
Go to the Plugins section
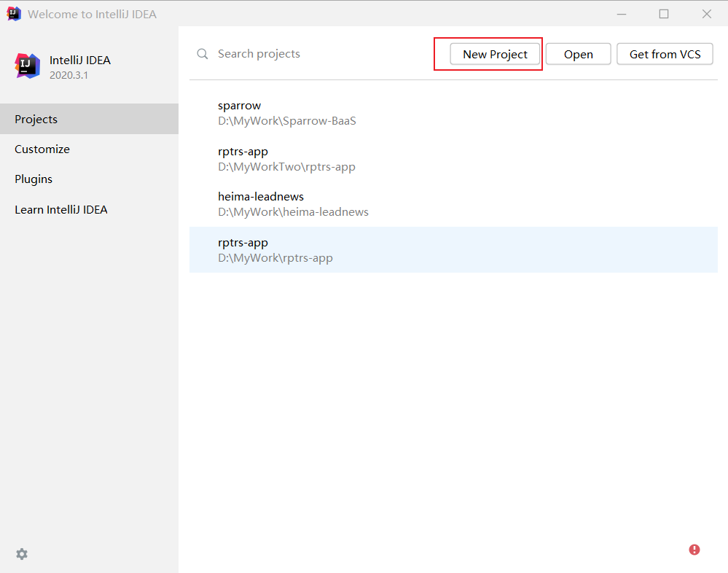tap(89, 179)
